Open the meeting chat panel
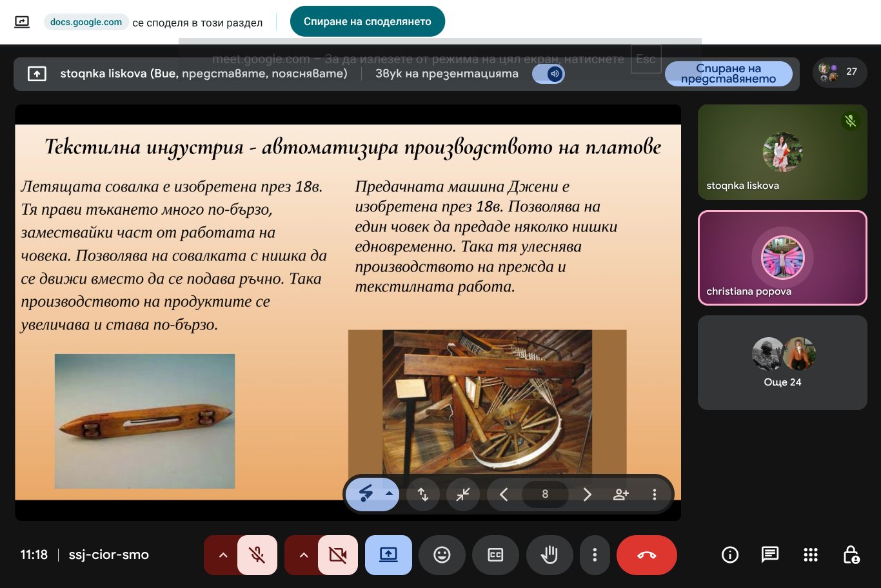Image resolution: width=881 pixels, height=588 pixels. [770, 555]
